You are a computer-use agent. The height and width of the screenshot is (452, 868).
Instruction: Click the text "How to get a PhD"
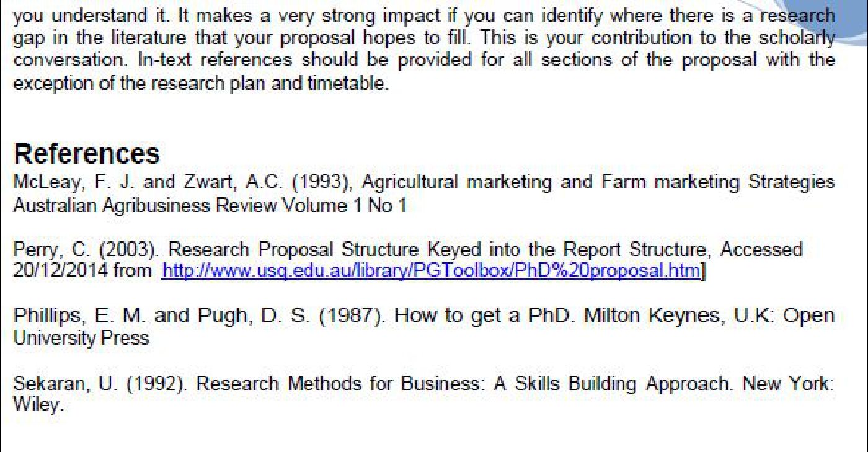point(455,316)
